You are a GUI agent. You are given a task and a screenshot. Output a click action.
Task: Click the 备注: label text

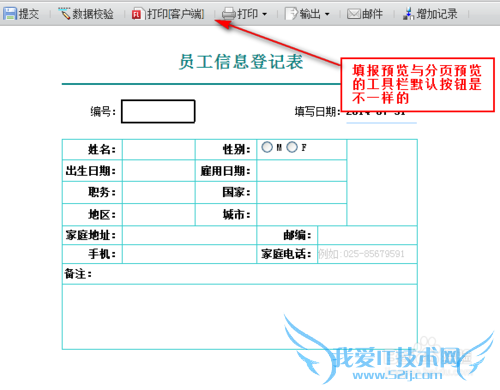click(78, 274)
